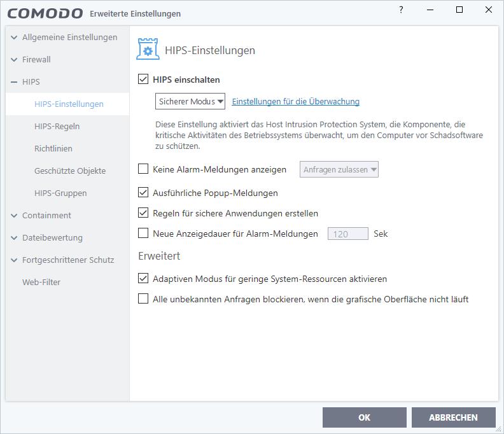Check Alle unbekannten Anfragen blockieren option
Image resolution: width=504 pixels, height=434 pixels.
click(143, 298)
